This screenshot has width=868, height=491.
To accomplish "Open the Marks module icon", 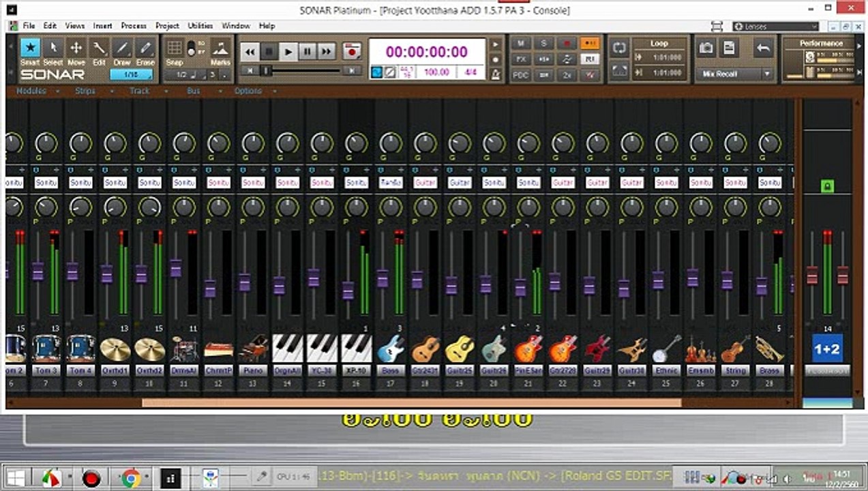I will point(220,48).
